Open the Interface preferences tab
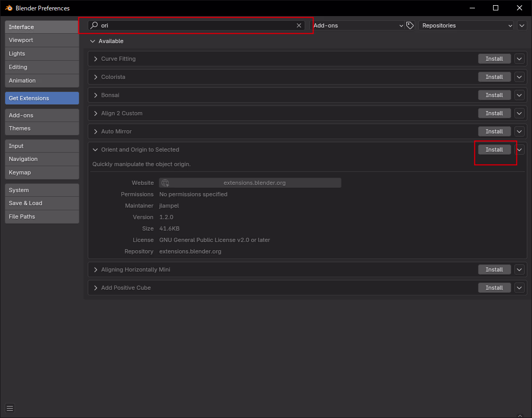Image resolution: width=532 pixels, height=418 pixels. 42,27
